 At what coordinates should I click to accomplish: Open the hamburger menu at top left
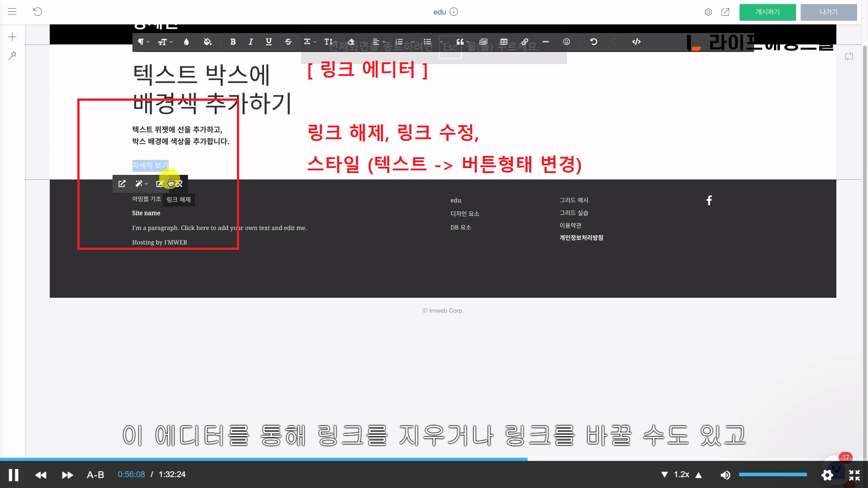12,12
